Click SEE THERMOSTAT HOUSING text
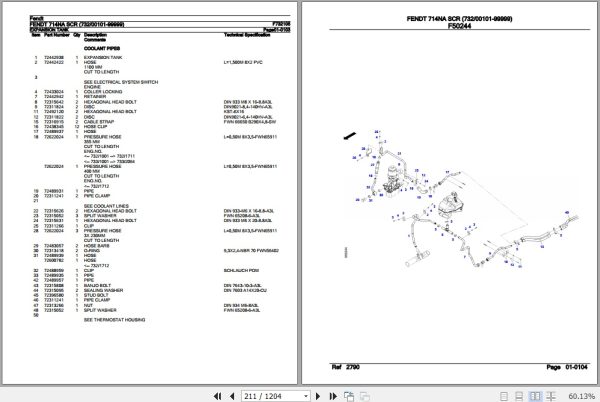Screen dimensions: 600x402 [x=114, y=320]
